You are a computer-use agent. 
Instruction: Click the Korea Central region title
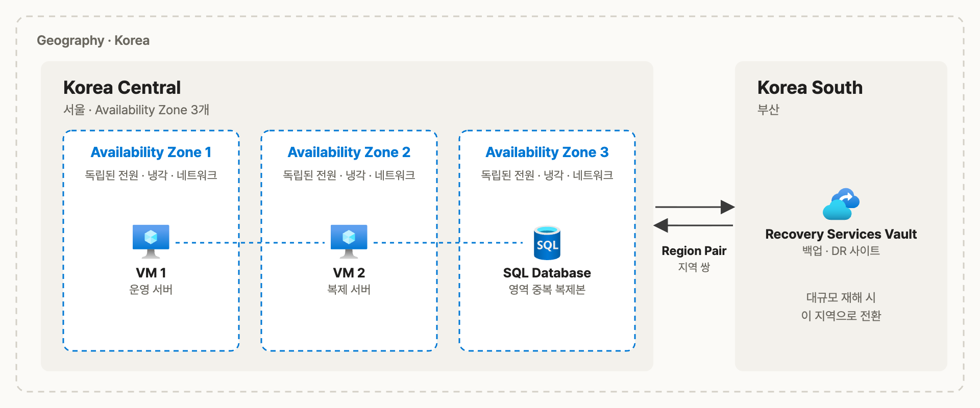click(122, 87)
